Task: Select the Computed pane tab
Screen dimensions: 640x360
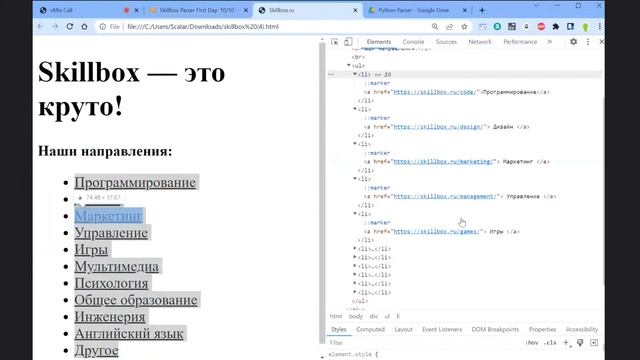Action: (x=370, y=329)
